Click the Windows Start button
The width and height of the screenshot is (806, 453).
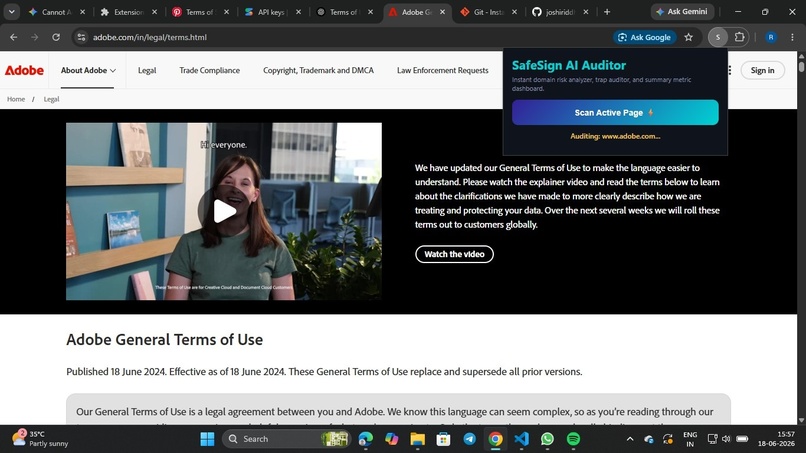pyautogui.click(x=207, y=439)
